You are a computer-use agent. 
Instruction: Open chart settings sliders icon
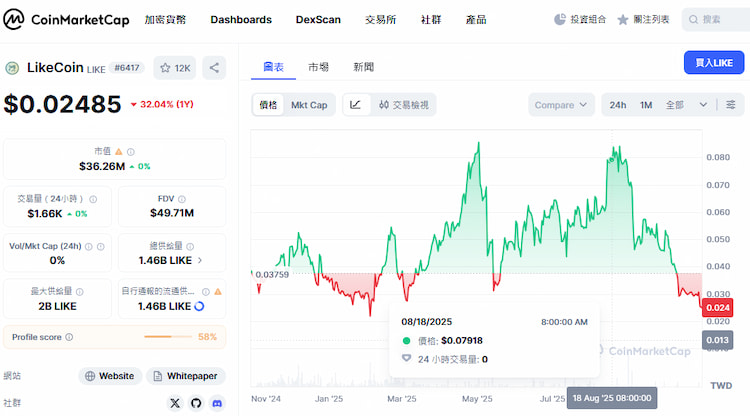(731, 105)
